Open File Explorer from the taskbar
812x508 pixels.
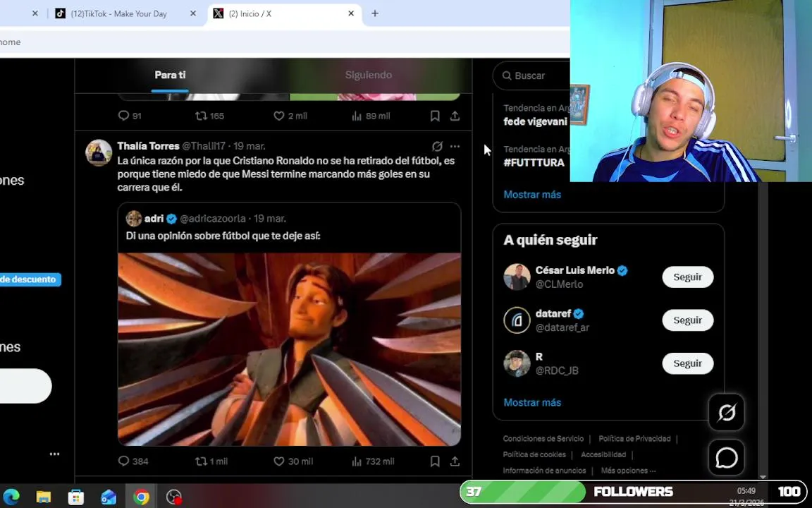[x=44, y=497]
